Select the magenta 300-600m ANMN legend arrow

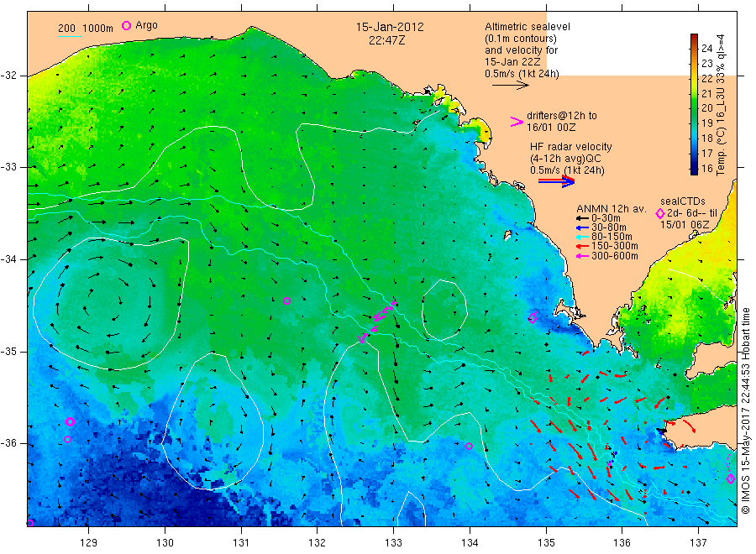[582, 256]
